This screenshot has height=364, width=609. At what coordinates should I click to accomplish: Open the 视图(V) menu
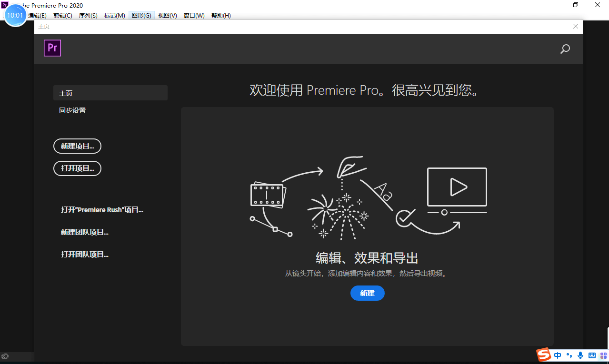point(167,15)
